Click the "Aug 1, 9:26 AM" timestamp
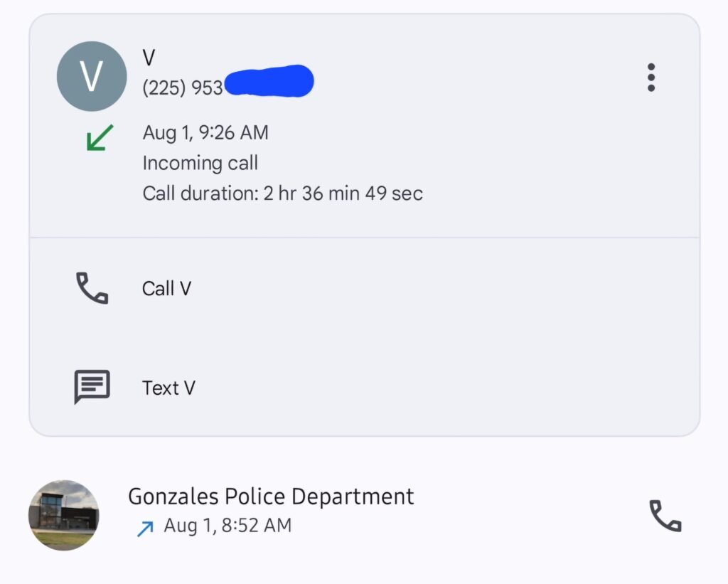The height and width of the screenshot is (584, 728). click(x=205, y=132)
